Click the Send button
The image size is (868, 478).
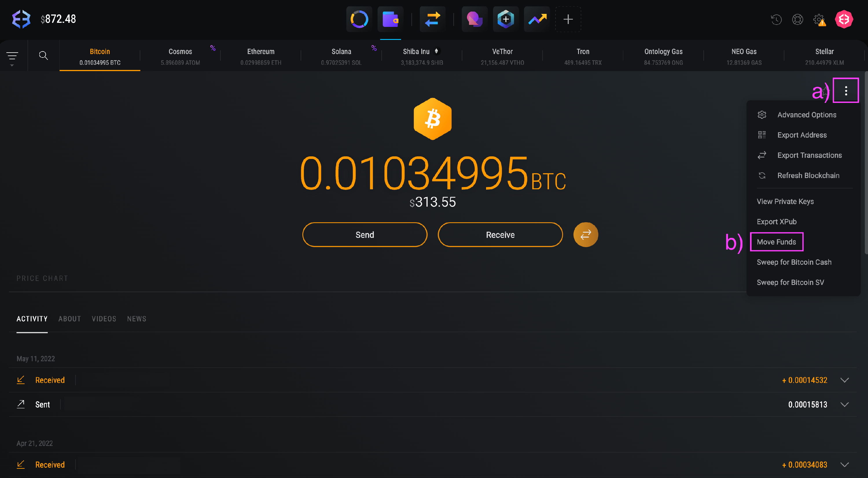[x=364, y=235]
